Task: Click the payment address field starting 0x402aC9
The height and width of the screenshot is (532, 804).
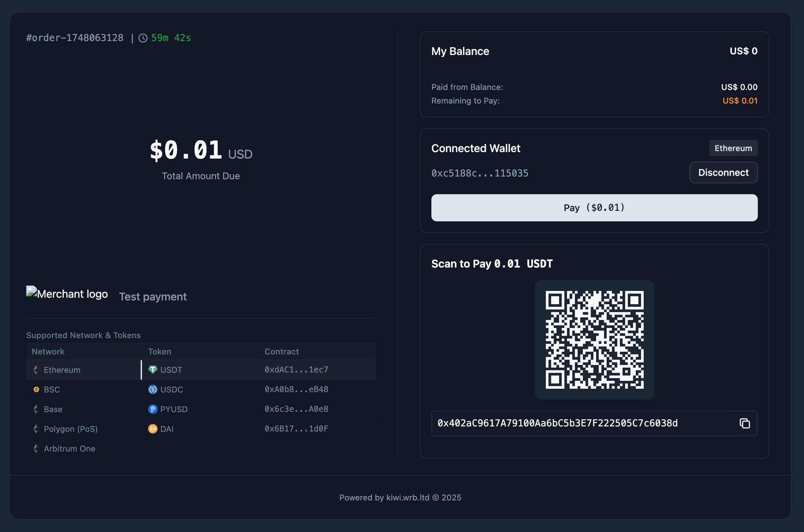Action: point(557,423)
